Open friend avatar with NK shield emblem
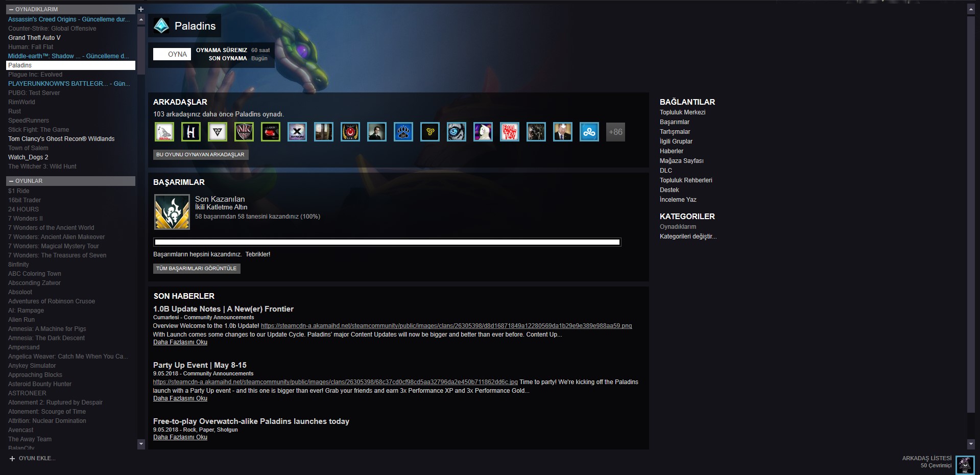The height and width of the screenshot is (475, 980). [244, 132]
